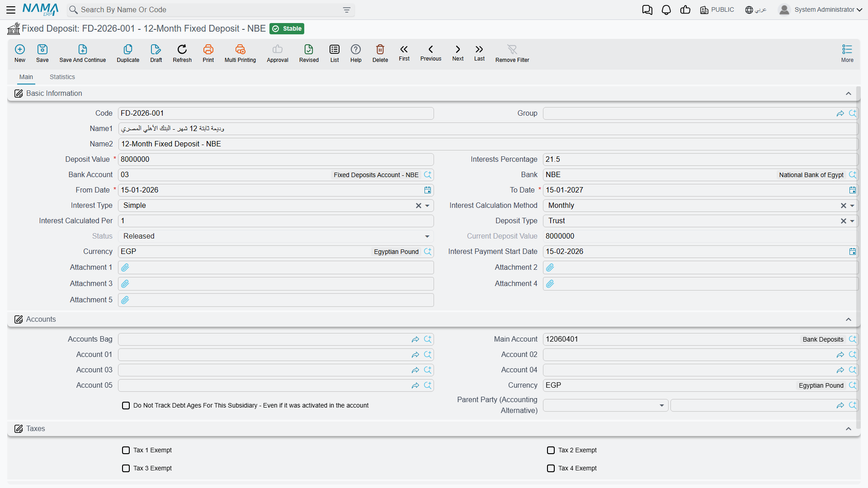Open Parent Party type dropdown
This screenshot has width=868, height=488.
point(661,406)
